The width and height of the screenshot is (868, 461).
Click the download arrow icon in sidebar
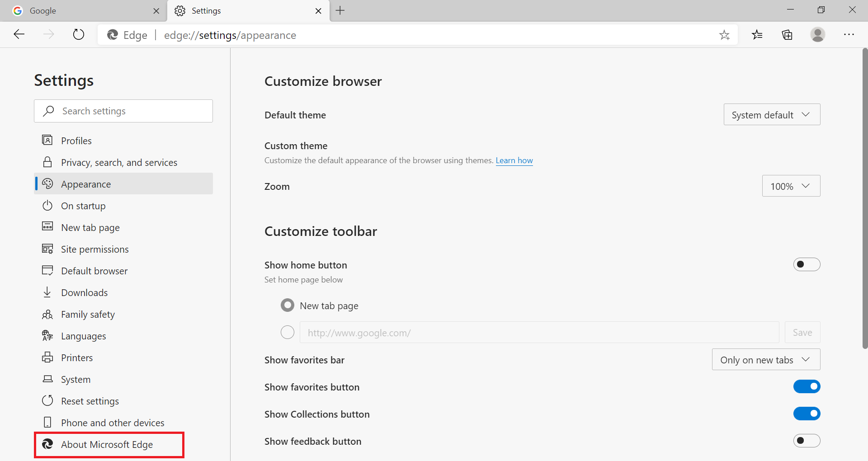tap(47, 292)
